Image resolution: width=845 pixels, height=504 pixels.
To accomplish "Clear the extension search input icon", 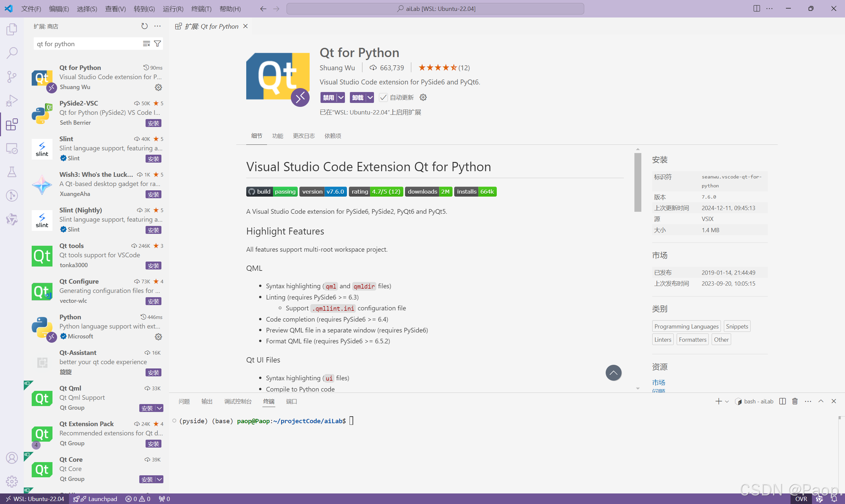I will (x=147, y=43).
